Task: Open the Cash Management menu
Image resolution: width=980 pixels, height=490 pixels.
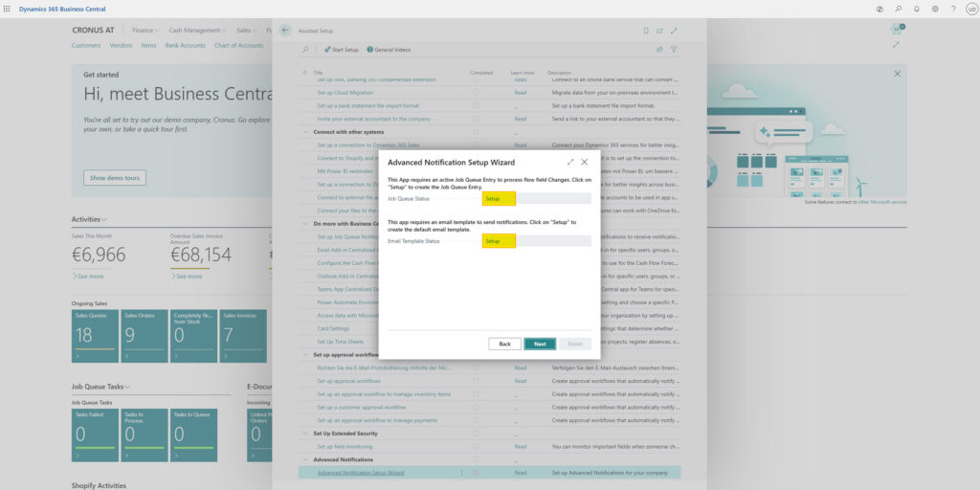Action: tap(198, 31)
